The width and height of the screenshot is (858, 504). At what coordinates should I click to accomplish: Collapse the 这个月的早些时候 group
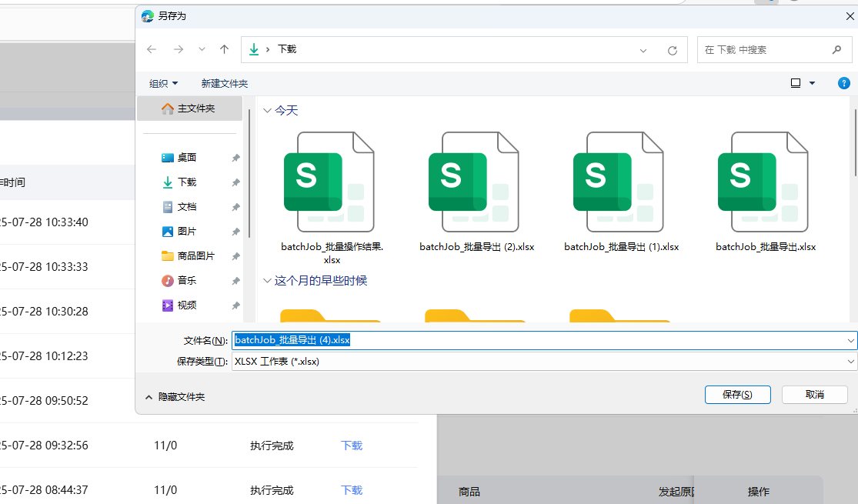click(267, 281)
